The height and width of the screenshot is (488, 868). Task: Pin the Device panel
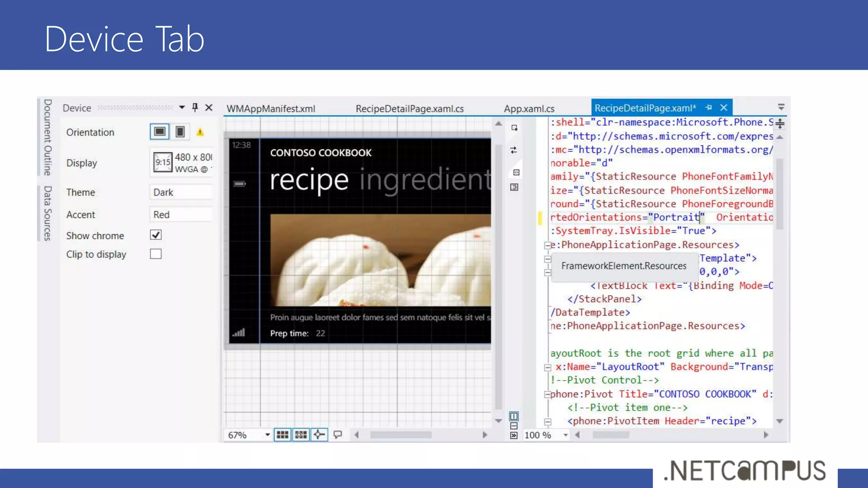(195, 107)
